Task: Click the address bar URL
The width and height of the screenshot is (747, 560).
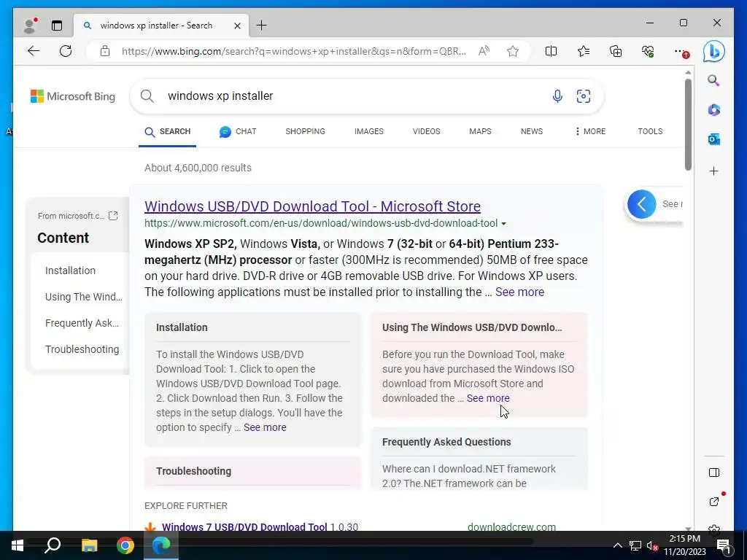Action: [293, 51]
